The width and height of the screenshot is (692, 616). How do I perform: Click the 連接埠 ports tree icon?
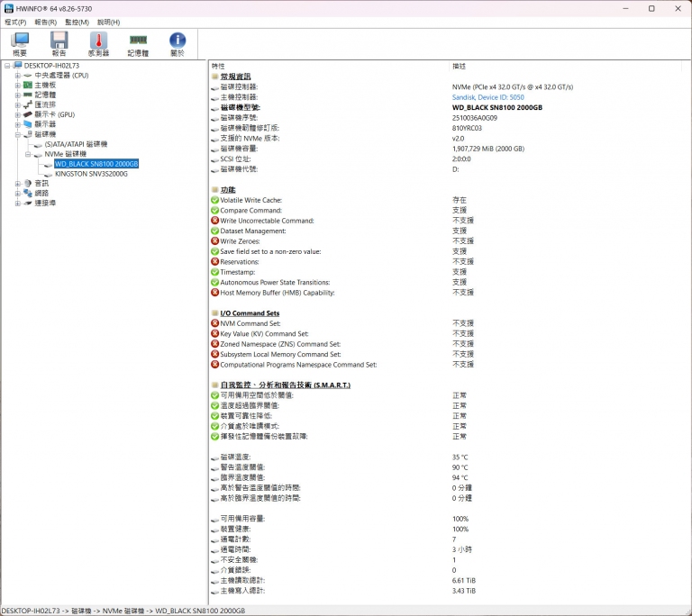click(x=28, y=203)
